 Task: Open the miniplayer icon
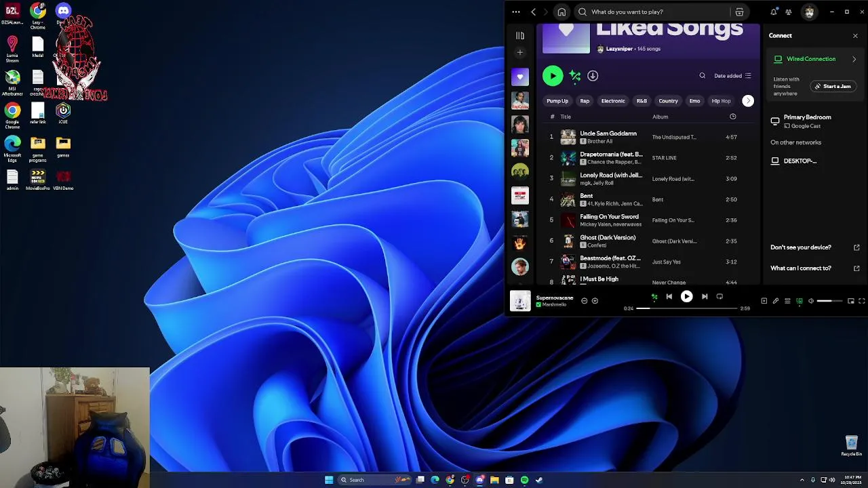[851, 301]
